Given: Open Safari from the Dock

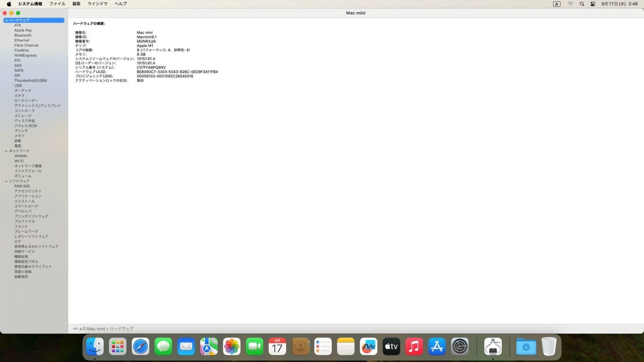Looking at the screenshot, I should coord(140,346).
